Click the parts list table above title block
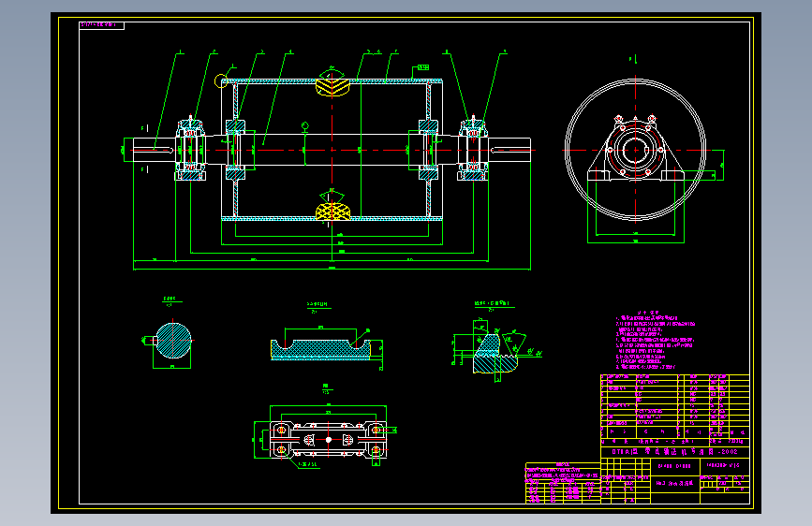Image resolution: width=812 pixels, height=526 pixels. click(674, 406)
